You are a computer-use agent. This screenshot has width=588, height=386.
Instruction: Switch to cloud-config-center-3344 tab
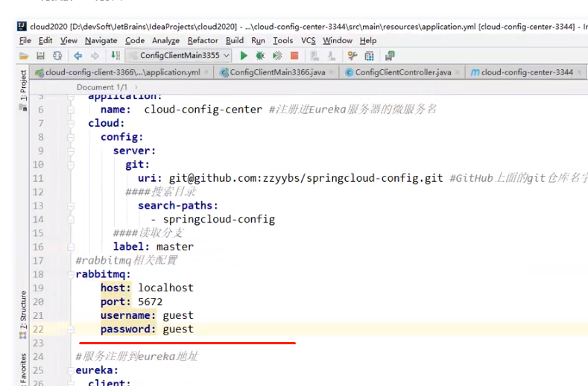pyautogui.click(x=526, y=72)
